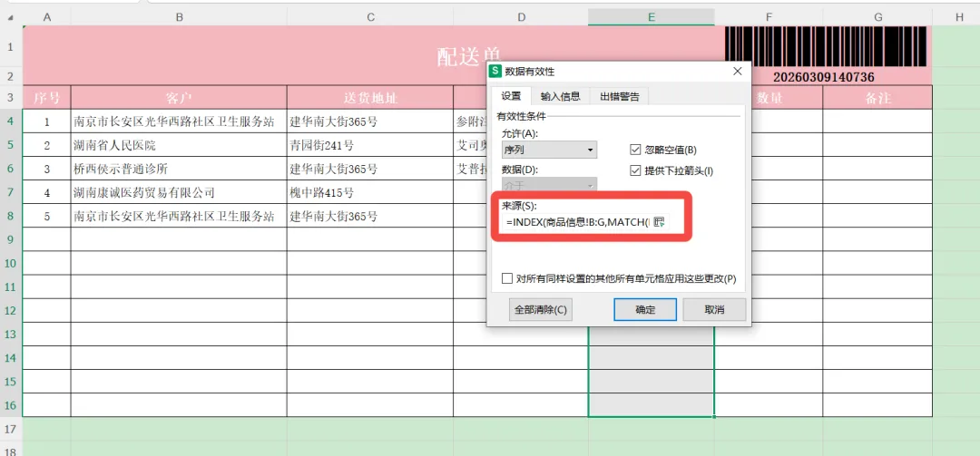Confirm with the 确定 button
Screen dimensions: 980x456
[x=645, y=310]
